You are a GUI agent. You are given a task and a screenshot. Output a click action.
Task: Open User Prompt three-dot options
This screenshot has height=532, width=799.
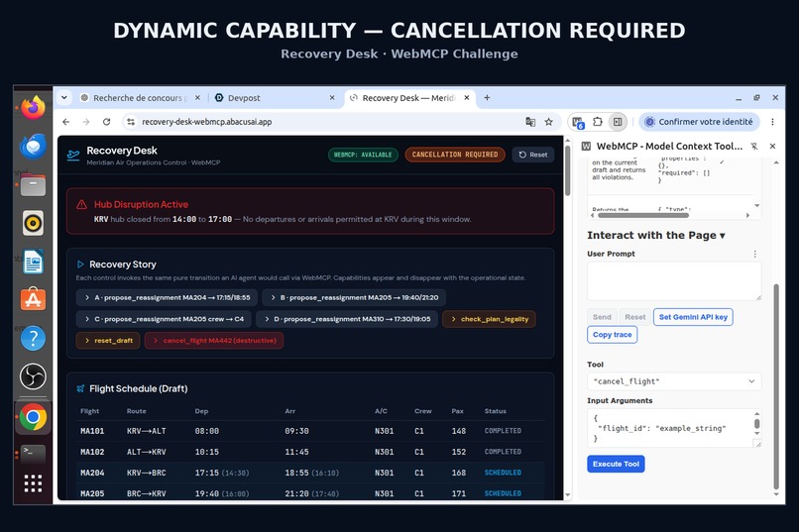pos(754,254)
